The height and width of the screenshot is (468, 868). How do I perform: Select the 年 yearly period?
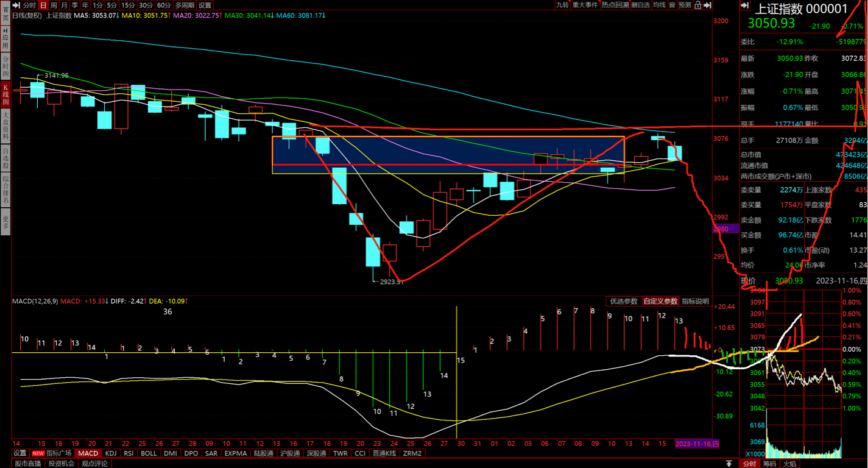[x=85, y=5]
